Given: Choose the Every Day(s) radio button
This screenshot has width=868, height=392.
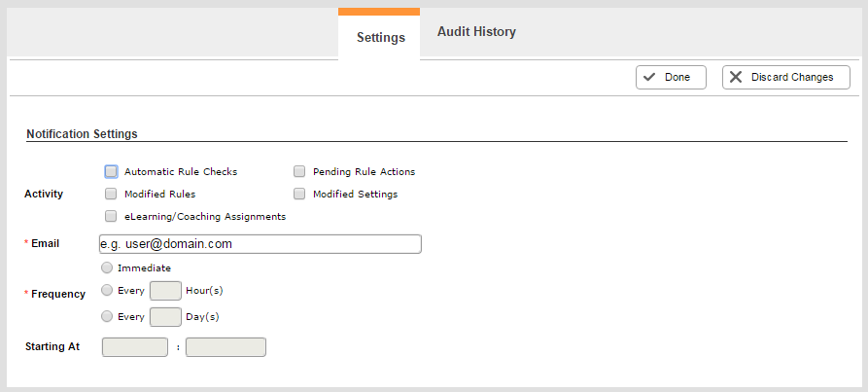Looking at the screenshot, I should click(x=107, y=317).
